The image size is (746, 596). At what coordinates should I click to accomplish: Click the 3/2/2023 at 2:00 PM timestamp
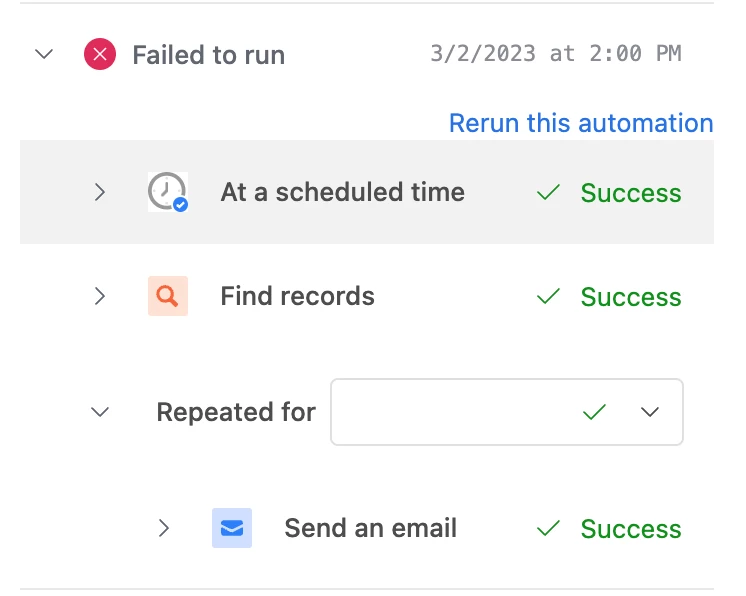pos(555,54)
